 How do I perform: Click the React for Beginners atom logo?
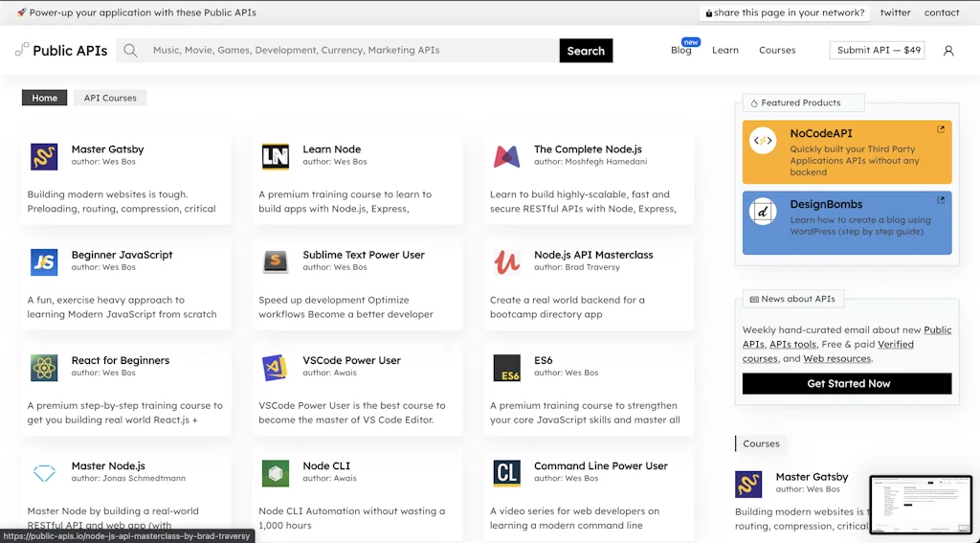click(x=44, y=368)
